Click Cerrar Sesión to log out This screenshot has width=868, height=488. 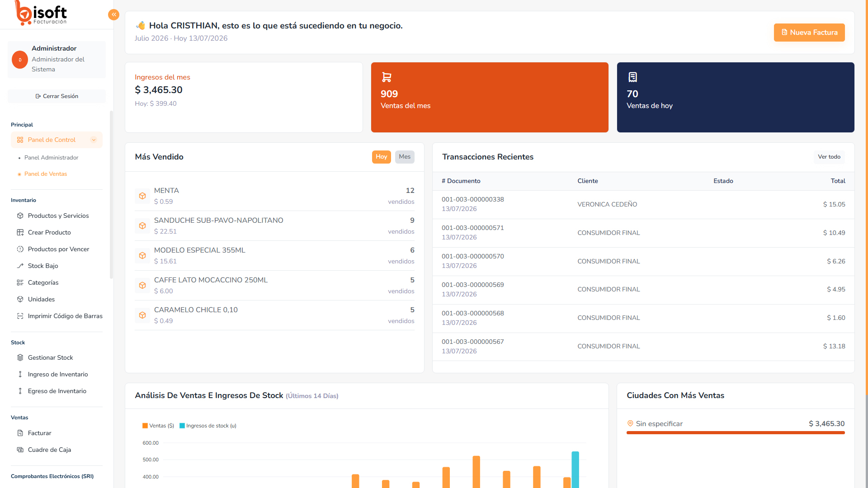pyautogui.click(x=57, y=96)
